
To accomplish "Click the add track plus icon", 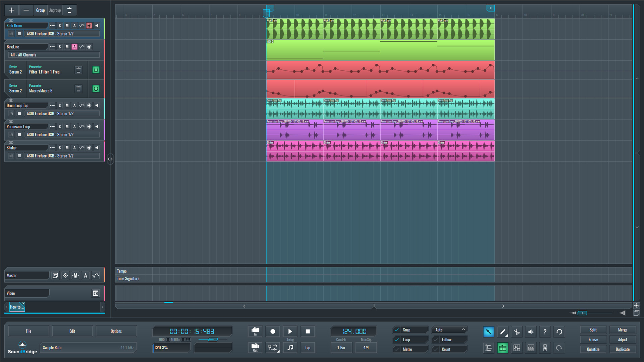I will point(12,10).
